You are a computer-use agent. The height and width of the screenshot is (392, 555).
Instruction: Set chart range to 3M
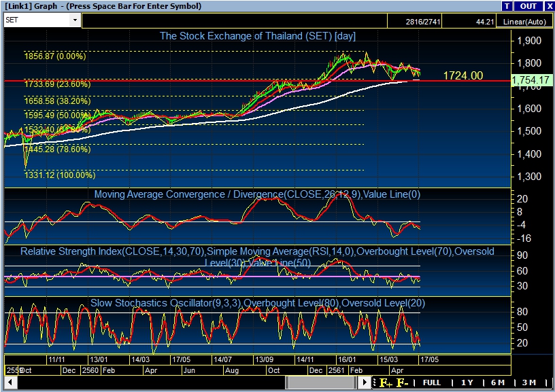click(528, 382)
